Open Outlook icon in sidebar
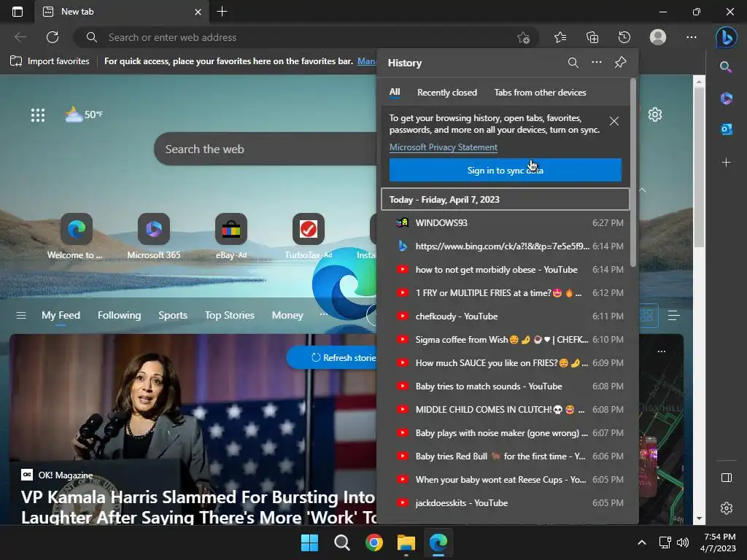Image resolution: width=747 pixels, height=560 pixels. pyautogui.click(x=726, y=129)
